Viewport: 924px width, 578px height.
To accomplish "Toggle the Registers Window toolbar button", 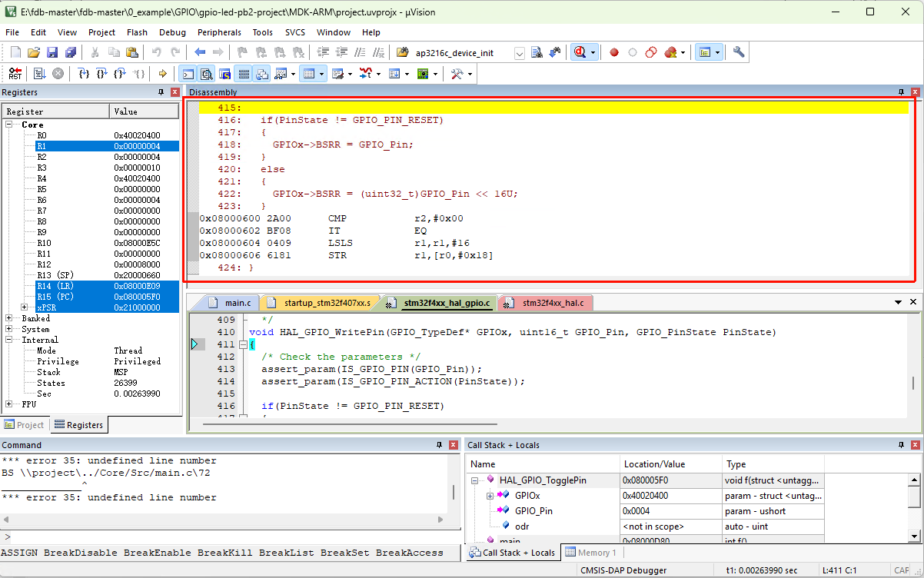I will [243, 74].
